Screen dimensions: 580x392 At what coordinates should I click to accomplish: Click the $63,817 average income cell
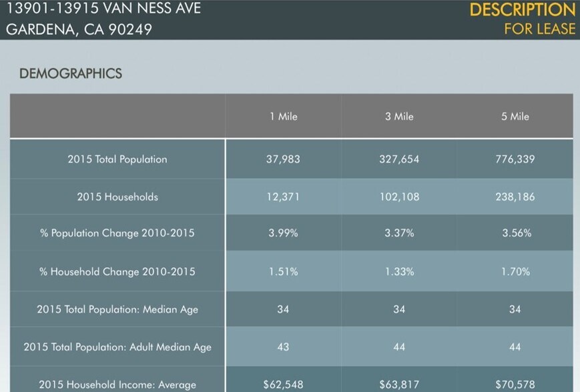click(399, 385)
